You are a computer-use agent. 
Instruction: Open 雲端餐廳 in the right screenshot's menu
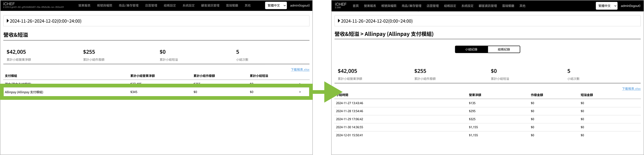click(508, 6)
